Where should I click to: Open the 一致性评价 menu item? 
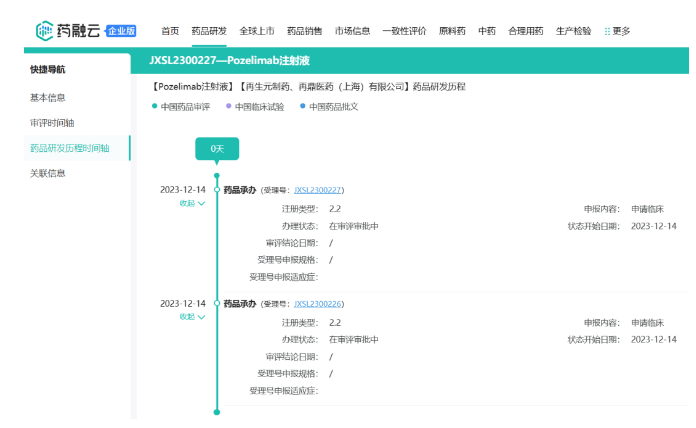coord(404,31)
